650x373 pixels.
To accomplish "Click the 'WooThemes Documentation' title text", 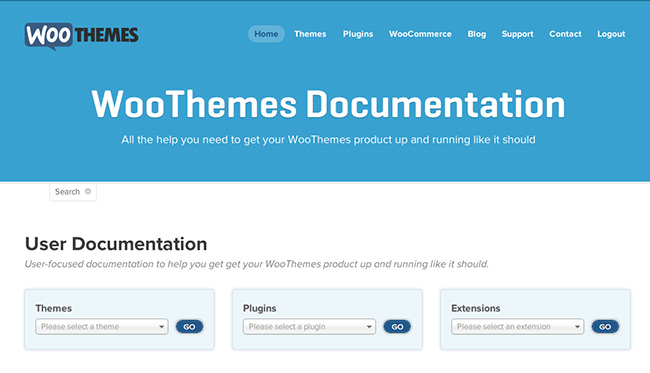I will pos(328,104).
